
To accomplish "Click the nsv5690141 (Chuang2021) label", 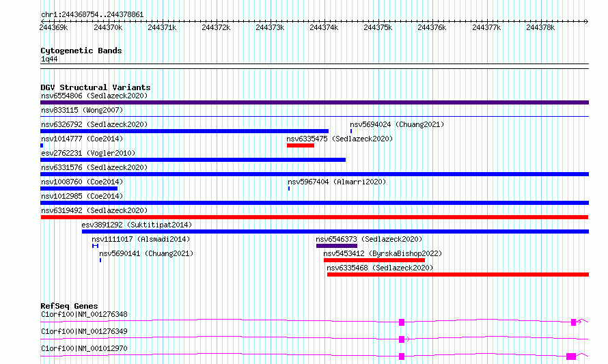I will pyautogui.click(x=146, y=253).
